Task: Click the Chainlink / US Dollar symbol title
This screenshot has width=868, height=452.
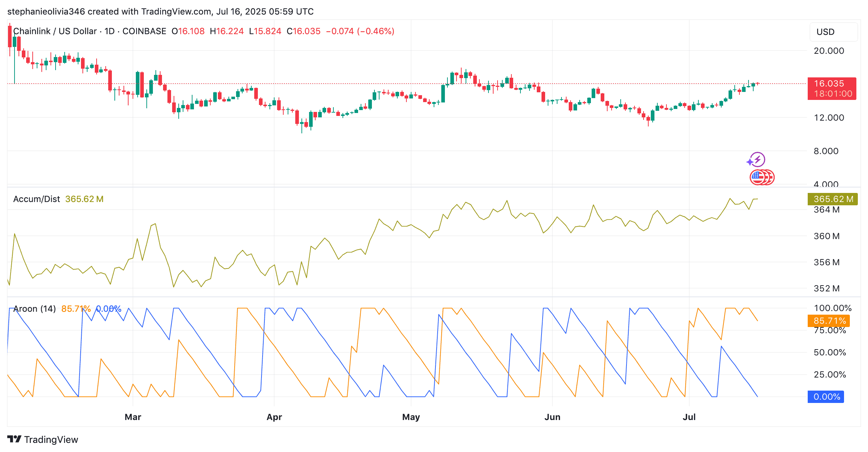Action: (54, 31)
